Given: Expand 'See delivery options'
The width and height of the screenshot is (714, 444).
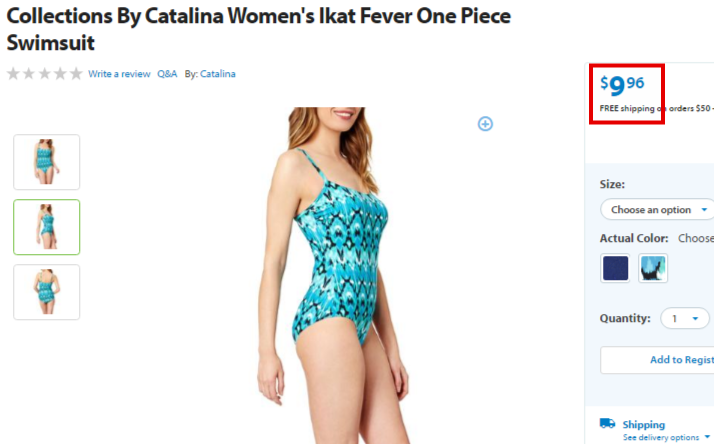Looking at the screenshot, I should pyautogui.click(x=665, y=437).
